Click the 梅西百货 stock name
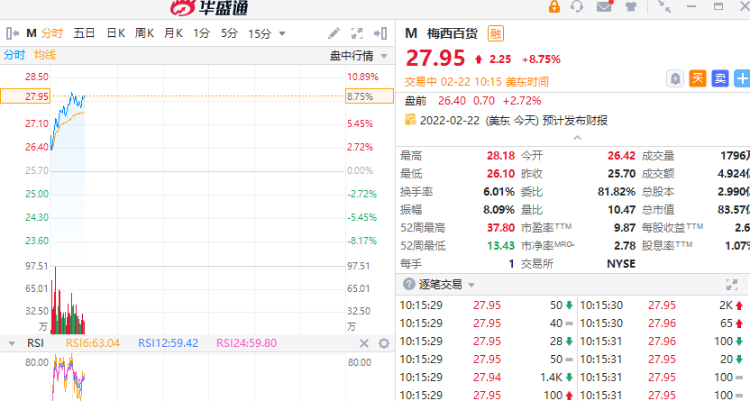The image size is (750, 401). (x=452, y=33)
